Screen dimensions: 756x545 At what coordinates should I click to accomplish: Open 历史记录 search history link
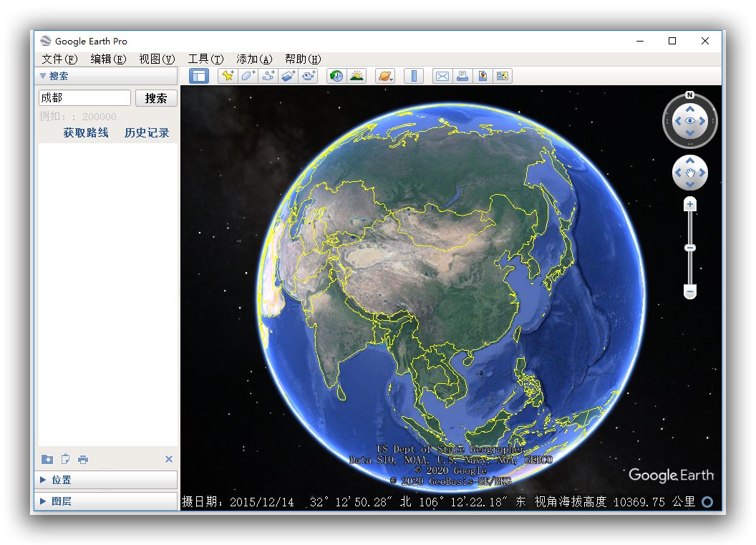pyautogui.click(x=146, y=132)
